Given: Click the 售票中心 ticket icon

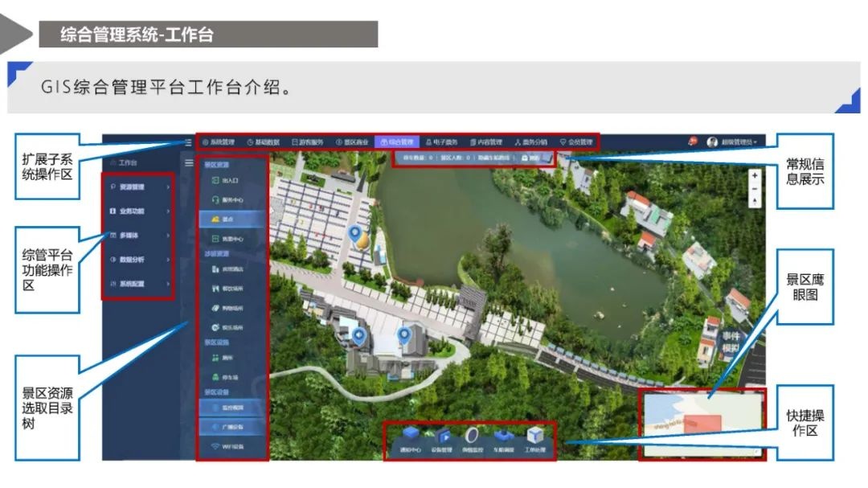Looking at the screenshot, I should point(216,239).
